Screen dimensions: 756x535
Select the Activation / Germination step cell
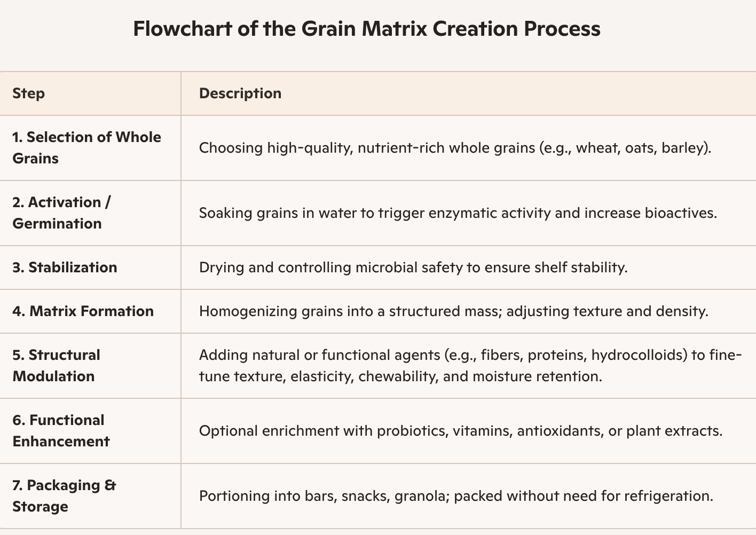point(62,213)
